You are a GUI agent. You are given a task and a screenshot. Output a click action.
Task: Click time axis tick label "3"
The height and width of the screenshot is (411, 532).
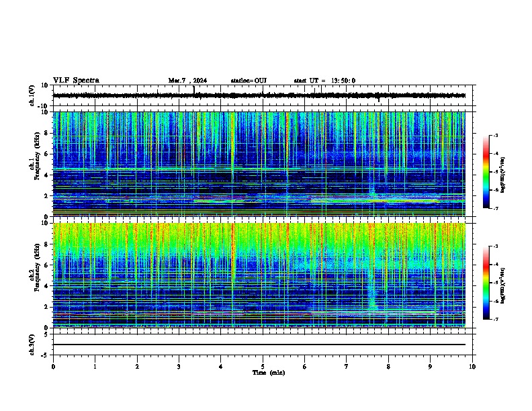click(179, 367)
